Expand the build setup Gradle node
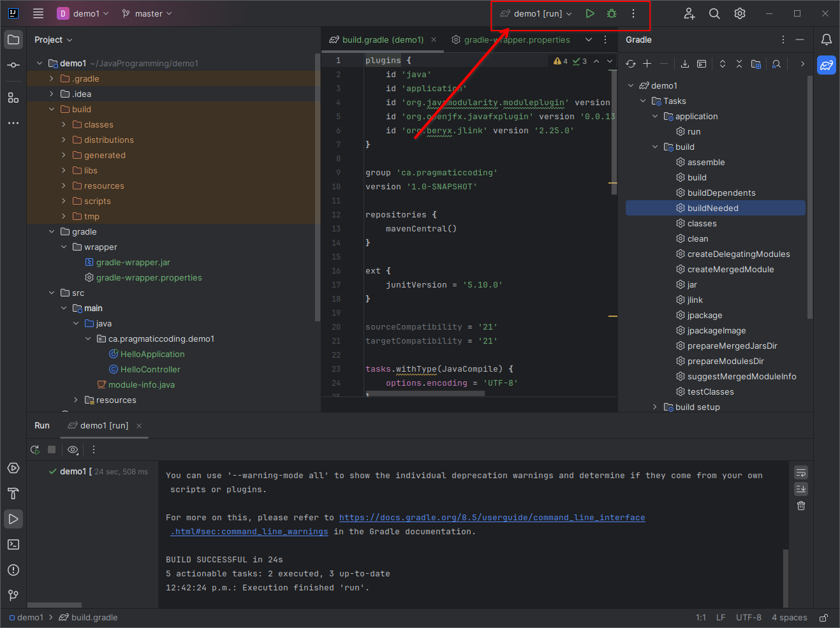 655,407
